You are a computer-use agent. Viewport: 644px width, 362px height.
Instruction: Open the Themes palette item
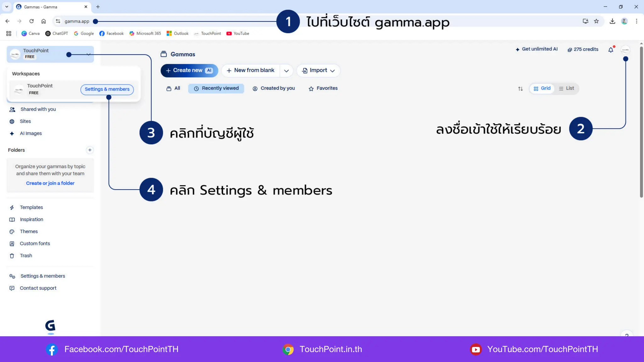[29, 232]
